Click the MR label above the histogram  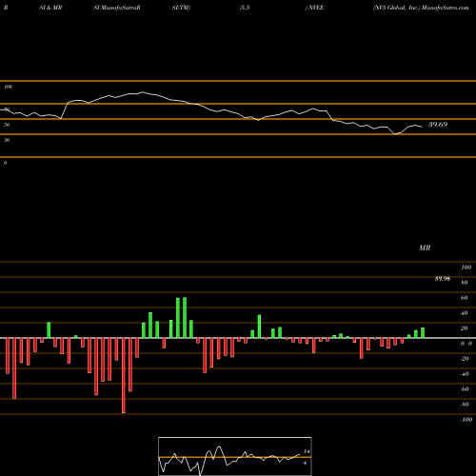tap(425, 248)
